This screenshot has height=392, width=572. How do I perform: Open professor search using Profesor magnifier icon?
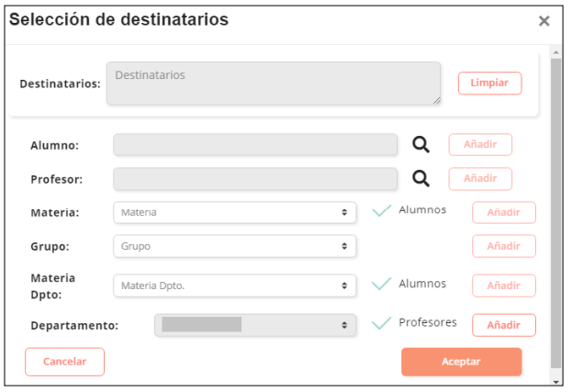(421, 178)
